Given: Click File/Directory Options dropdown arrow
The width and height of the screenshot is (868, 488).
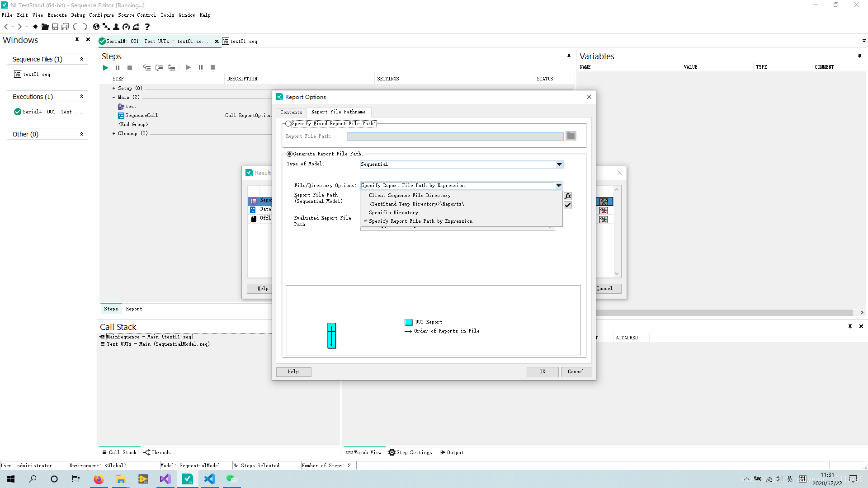Looking at the screenshot, I should click(x=559, y=186).
